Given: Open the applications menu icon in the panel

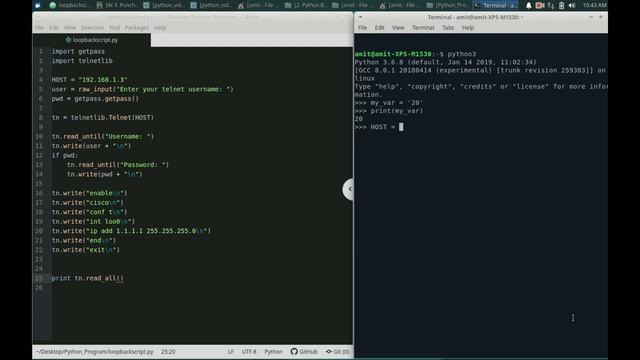Looking at the screenshot, I should pos(38,5).
